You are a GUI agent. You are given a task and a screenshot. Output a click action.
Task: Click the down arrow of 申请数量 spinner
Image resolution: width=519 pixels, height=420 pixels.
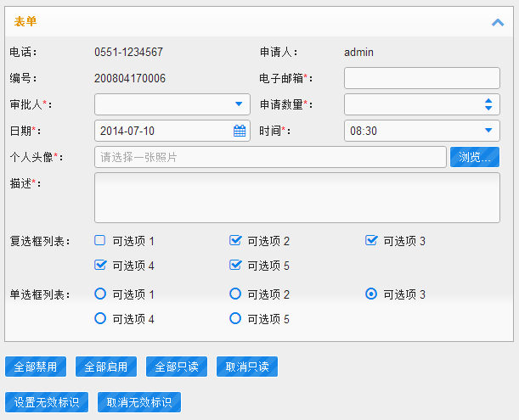pyautogui.click(x=488, y=108)
